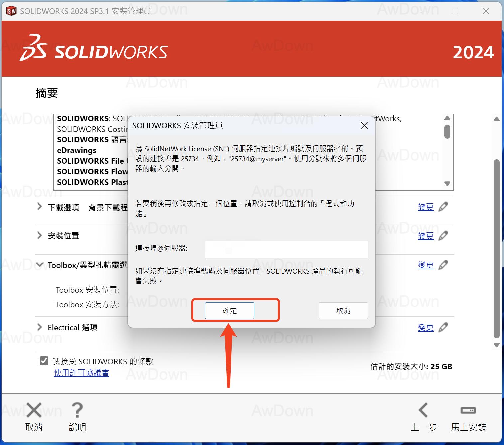Click the bottom-left 取消 X icon
The height and width of the screenshot is (445, 504).
pos(34,411)
